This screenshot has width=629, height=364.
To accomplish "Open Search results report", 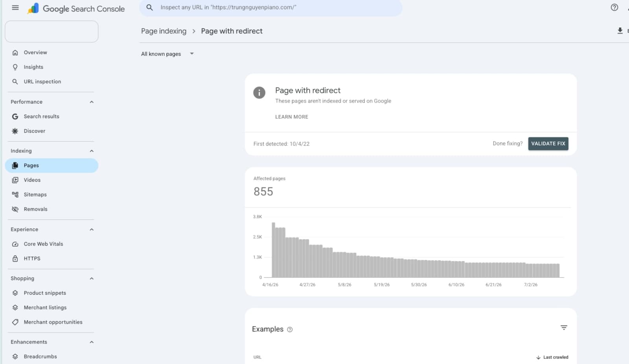I will (x=51, y=116).
